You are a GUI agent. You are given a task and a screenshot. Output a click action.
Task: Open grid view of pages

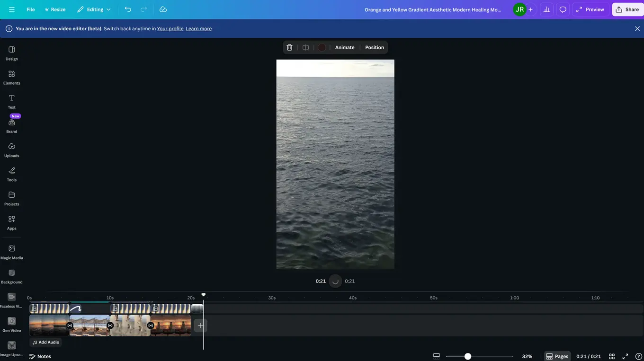[612, 356]
